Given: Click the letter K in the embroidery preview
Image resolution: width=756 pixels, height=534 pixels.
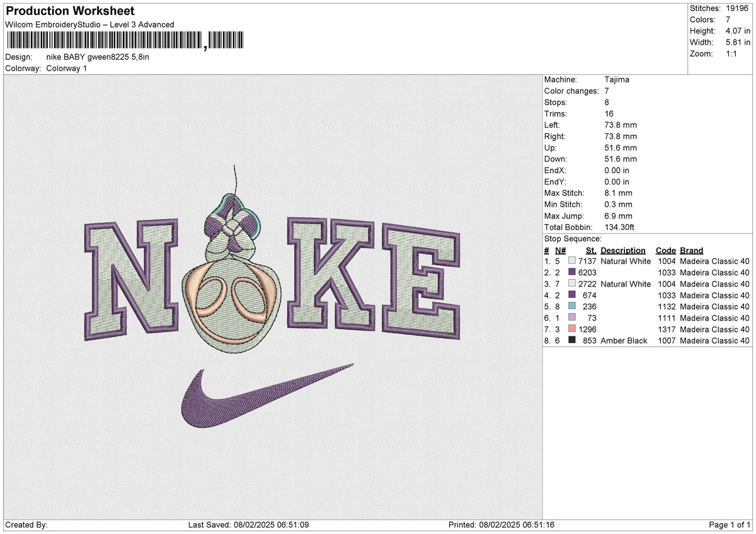Looking at the screenshot, I should click(331, 275).
